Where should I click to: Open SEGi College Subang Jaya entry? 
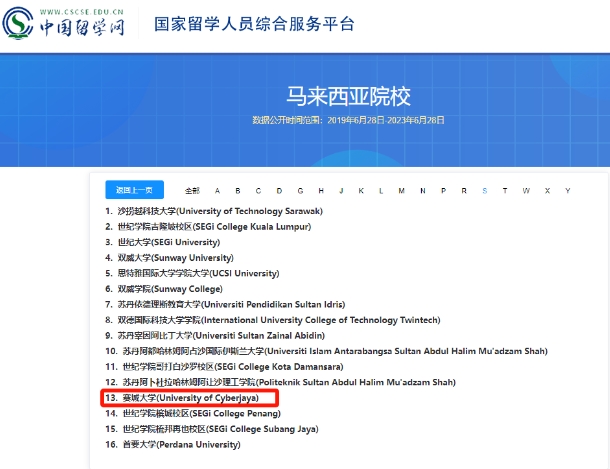(212, 429)
